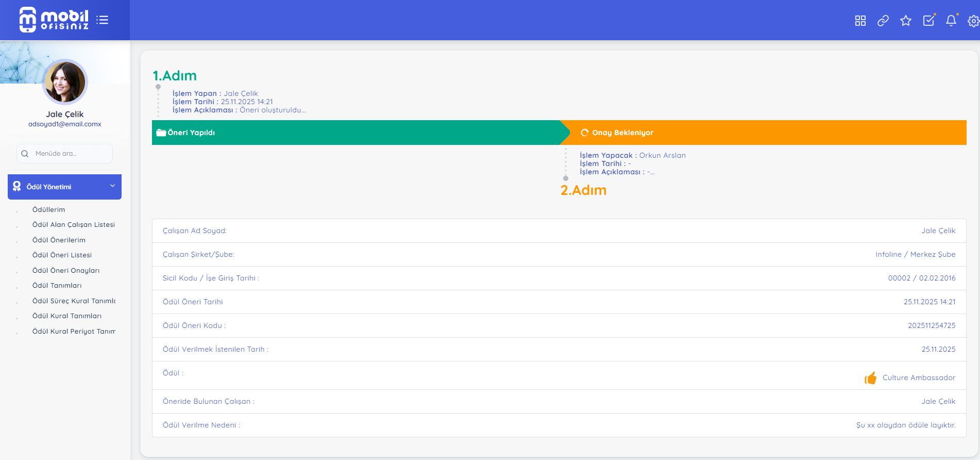Collapse the Ödül Yönetimi menu section
Image resolution: width=980 pixels, height=460 pixels.
pyautogui.click(x=64, y=187)
